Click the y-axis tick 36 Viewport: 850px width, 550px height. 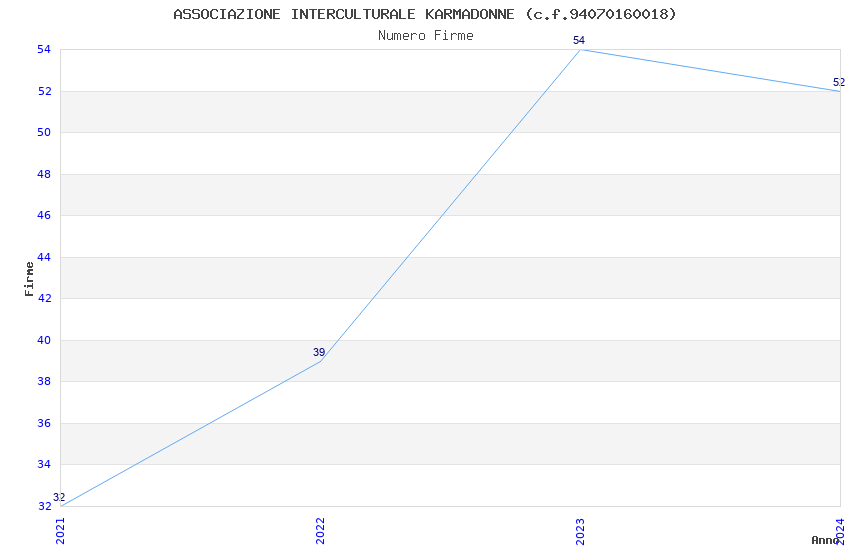[44, 423]
